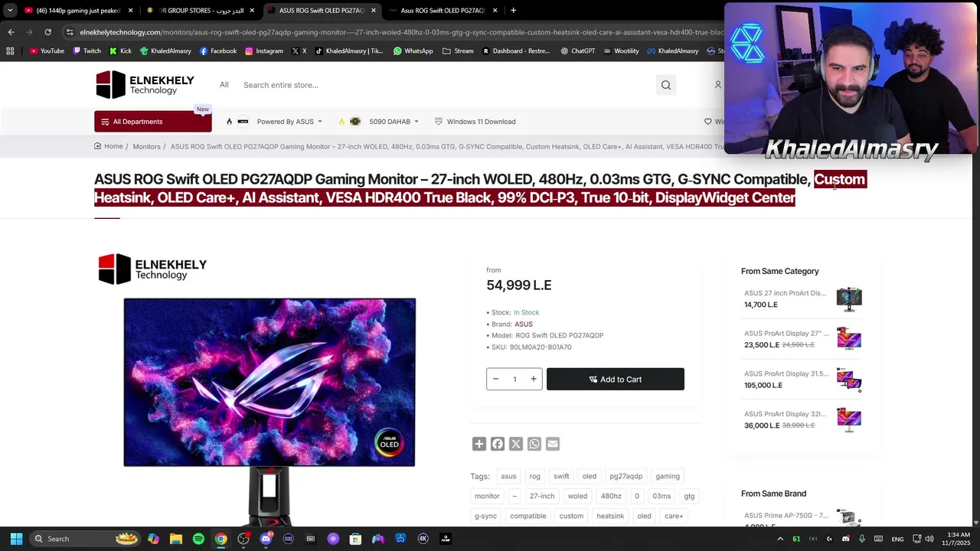
Task: Select the woled tag
Action: pyautogui.click(x=577, y=496)
